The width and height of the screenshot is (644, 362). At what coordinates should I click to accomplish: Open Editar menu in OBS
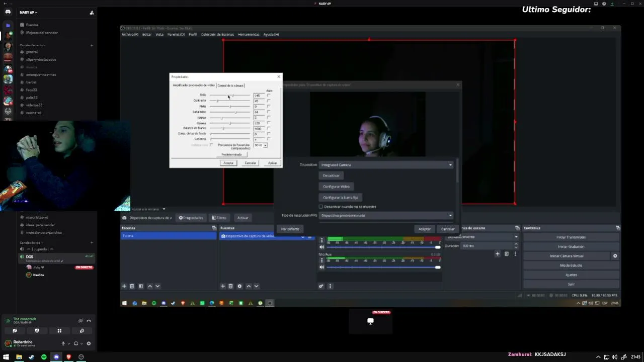[x=147, y=35]
